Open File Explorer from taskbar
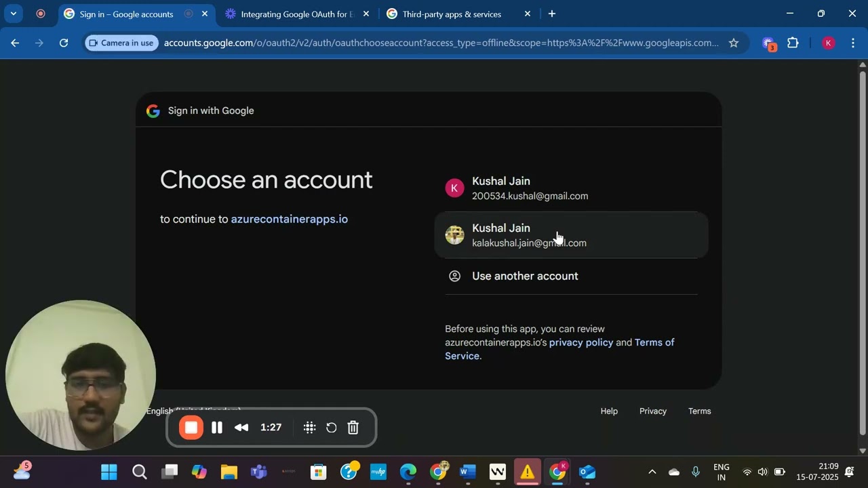 tap(229, 472)
